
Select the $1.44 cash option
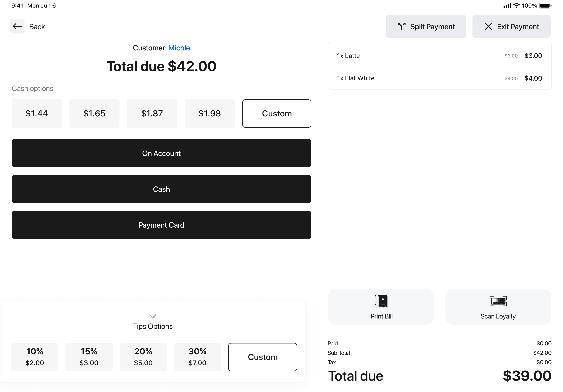[37, 113]
